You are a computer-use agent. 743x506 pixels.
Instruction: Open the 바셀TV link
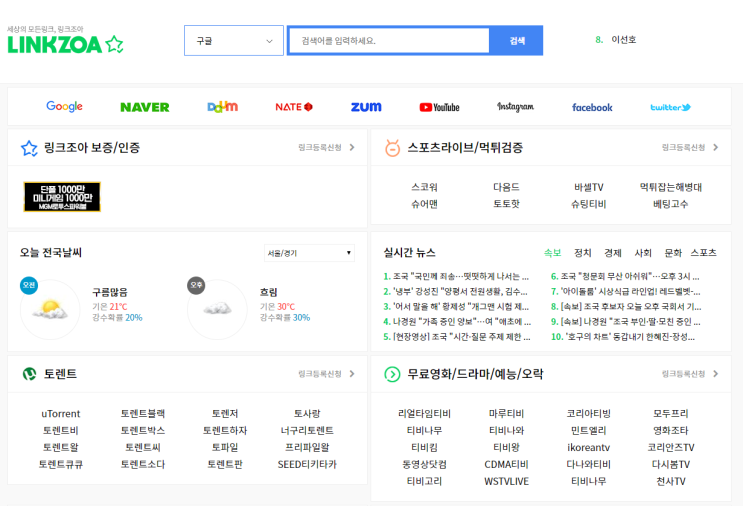[589, 187]
